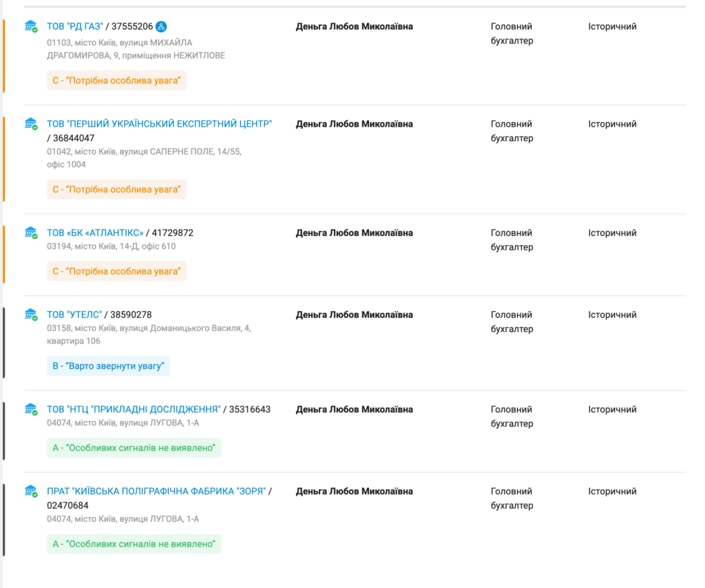Click the company icon beside КИЇВСЬКА ПОЛІГРАФІЧНА ФАБРИКА "ЗОРЯ"
Viewport: 705px width, 588px height.
tap(31, 492)
